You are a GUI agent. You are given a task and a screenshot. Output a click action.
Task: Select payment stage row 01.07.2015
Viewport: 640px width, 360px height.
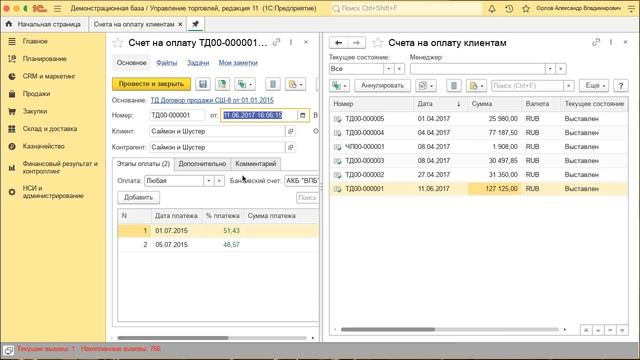[218, 231]
